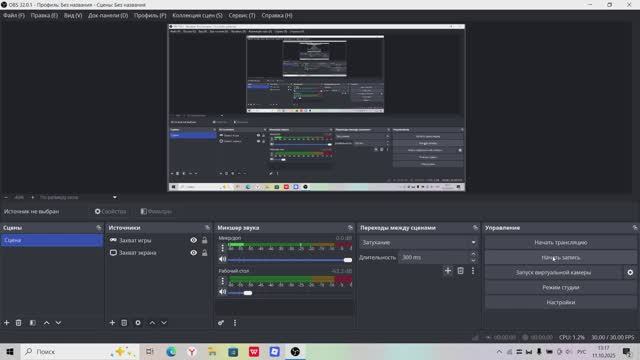Viewport: 640px width, 360px height.
Task: Hide the Захват экрана source
Action: click(x=193, y=253)
